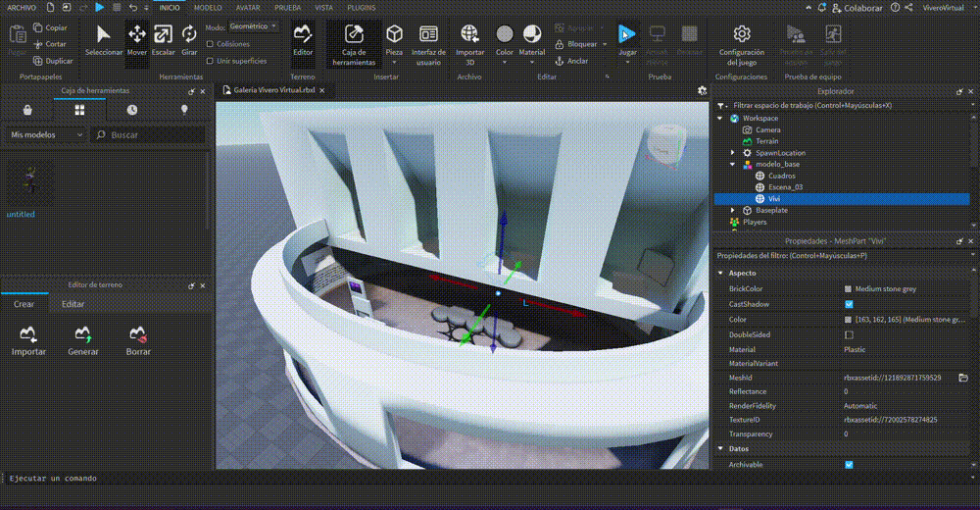This screenshot has width=980, height=510.
Task: Switch to the Editar terrain tab
Action: coord(73,304)
